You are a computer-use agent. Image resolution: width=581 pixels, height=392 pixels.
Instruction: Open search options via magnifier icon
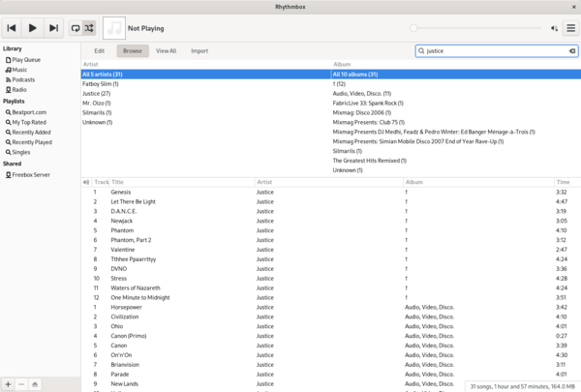point(422,50)
